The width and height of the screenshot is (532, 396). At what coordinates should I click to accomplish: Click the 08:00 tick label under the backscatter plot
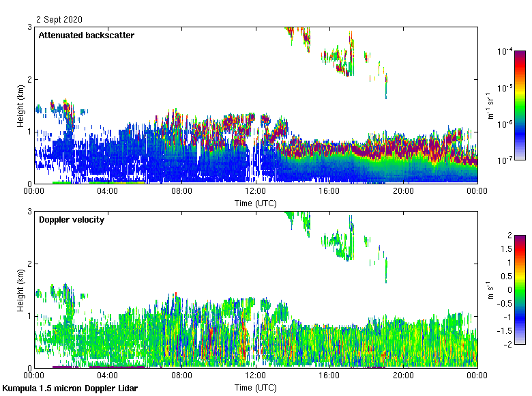[181, 191]
